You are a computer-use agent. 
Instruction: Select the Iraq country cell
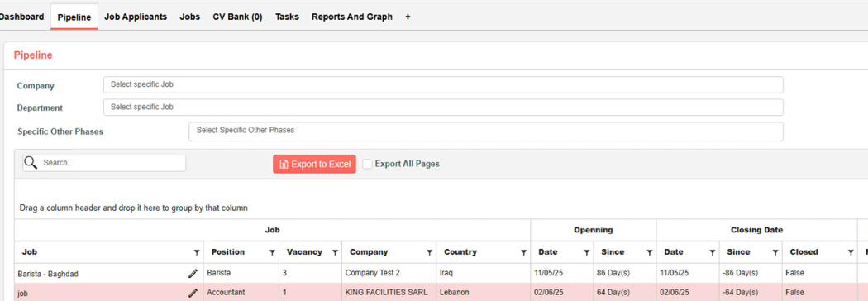tap(484, 274)
